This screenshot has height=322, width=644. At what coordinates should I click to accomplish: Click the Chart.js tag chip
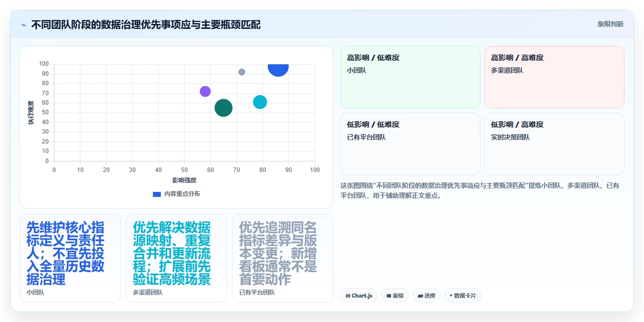click(x=359, y=296)
